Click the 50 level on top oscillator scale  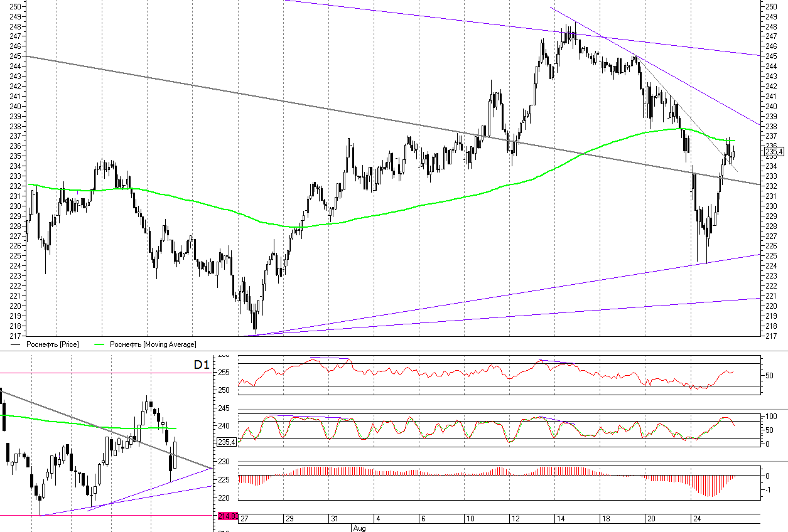coord(769,376)
